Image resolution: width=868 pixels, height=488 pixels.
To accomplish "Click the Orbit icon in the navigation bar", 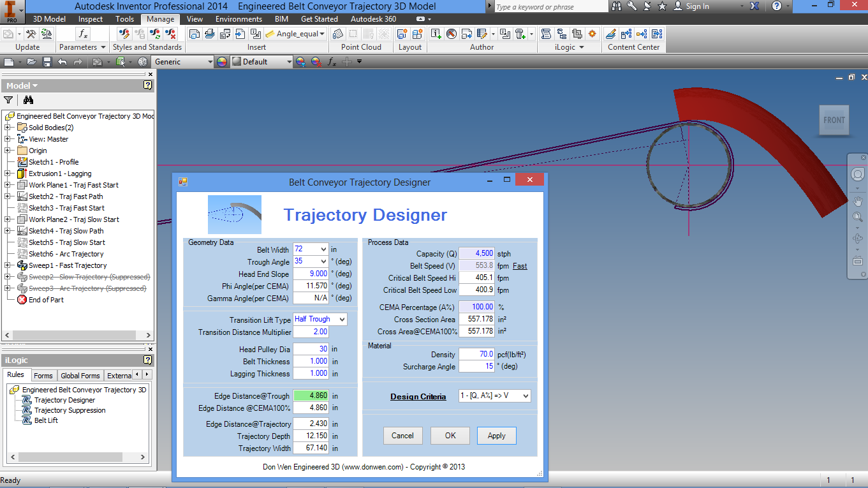I will coord(858,239).
